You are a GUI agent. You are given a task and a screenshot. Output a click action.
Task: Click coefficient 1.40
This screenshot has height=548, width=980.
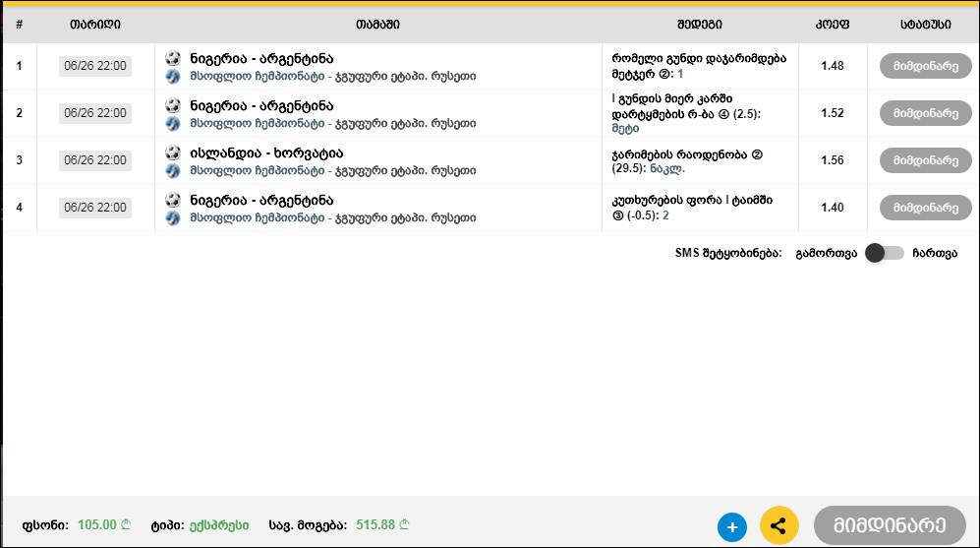(833, 208)
